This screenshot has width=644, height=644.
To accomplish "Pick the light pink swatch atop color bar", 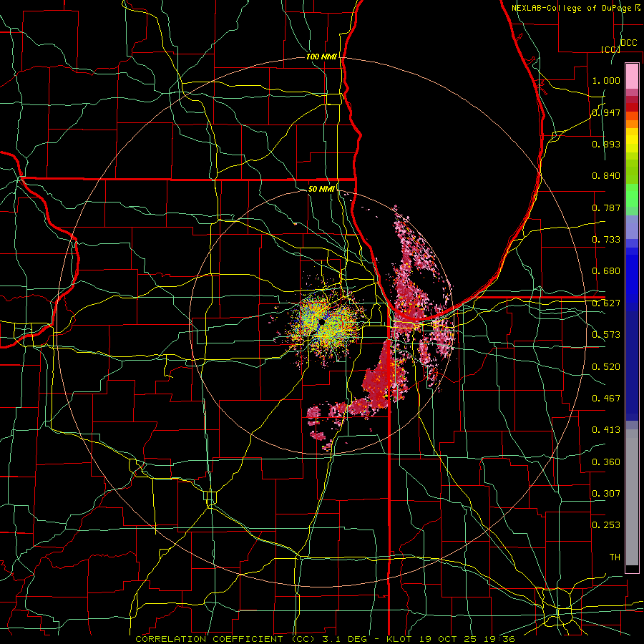I will coord(632,76).
